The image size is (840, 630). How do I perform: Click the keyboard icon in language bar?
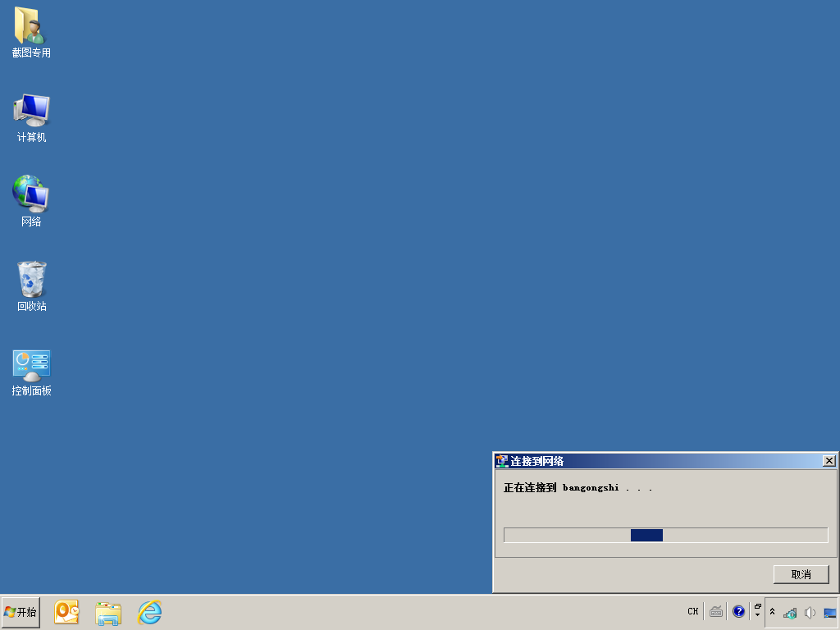[715, 611]
